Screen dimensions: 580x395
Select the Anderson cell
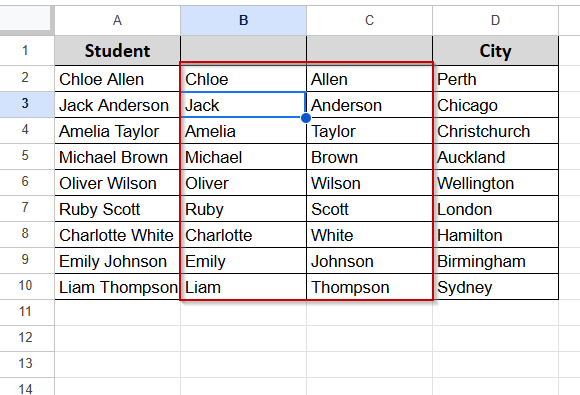pos(370,105)
